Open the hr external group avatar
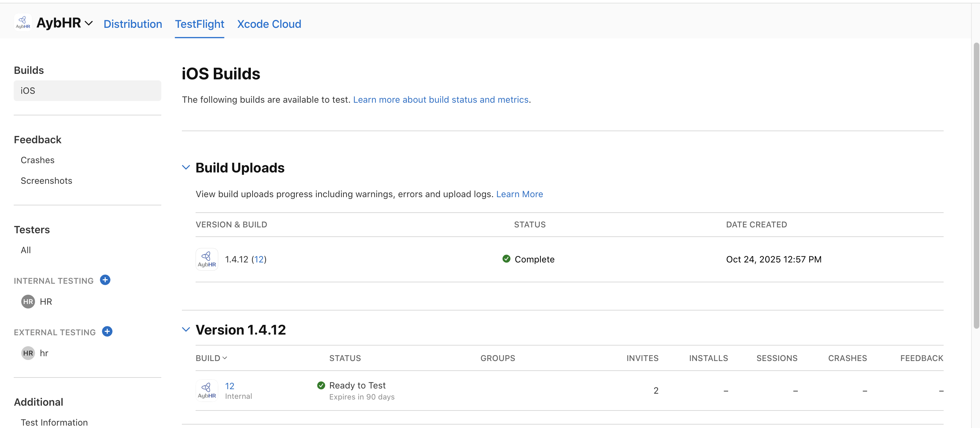The height and width of the screenshot is (428, 980). [28, 353]
